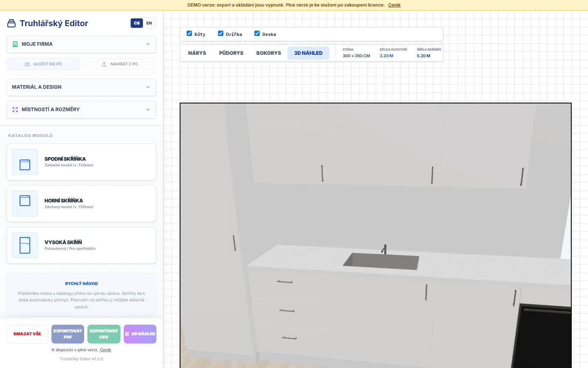Click EXPORTOVAT PDF button

pos(68,334)
